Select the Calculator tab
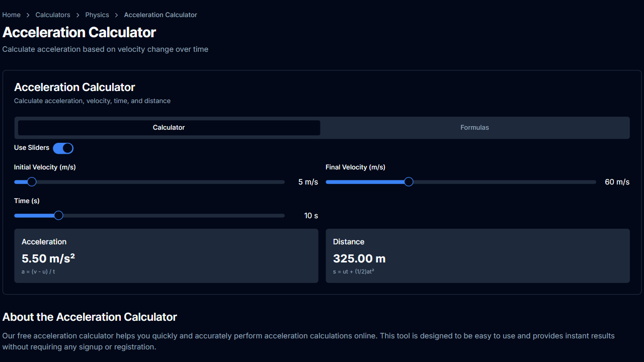The image size is (644, 362). (169, 127)
